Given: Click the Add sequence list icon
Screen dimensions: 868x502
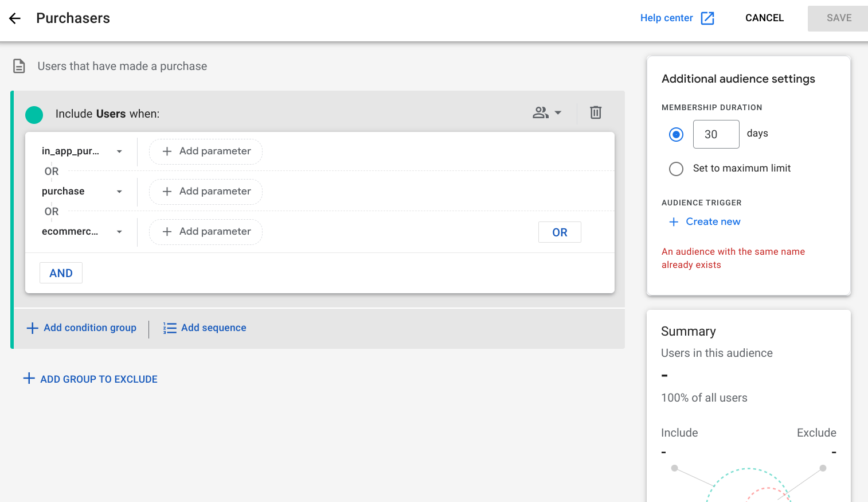Looking at the screenshot, I should (x=170, y=328).
